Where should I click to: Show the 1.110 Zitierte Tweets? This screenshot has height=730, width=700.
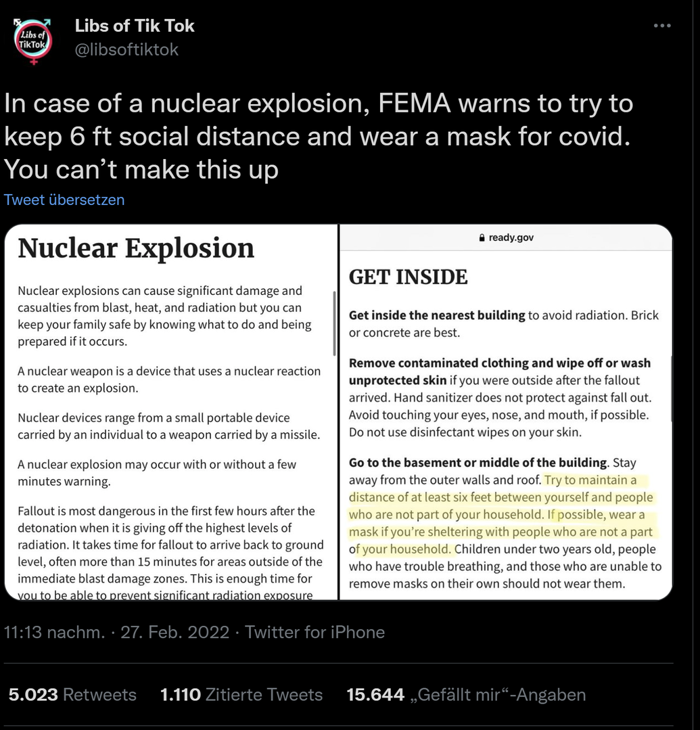tap(241, 695)
